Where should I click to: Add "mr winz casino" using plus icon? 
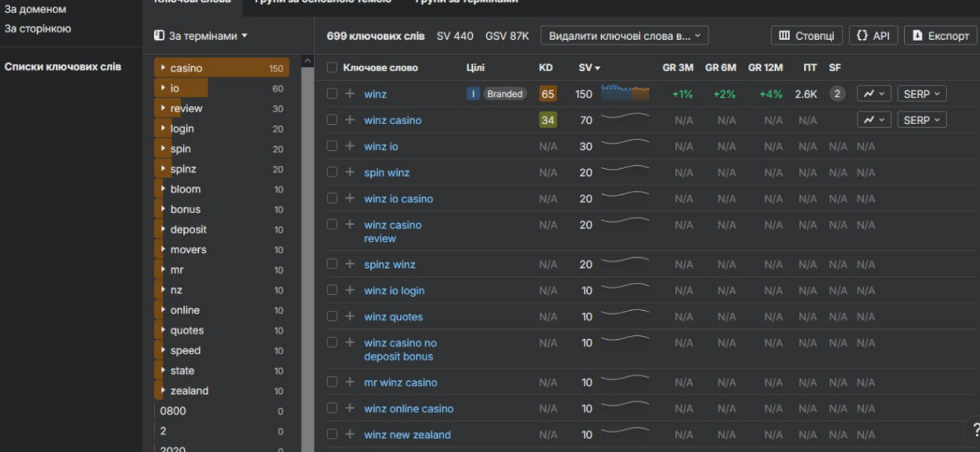coord(350,382)
